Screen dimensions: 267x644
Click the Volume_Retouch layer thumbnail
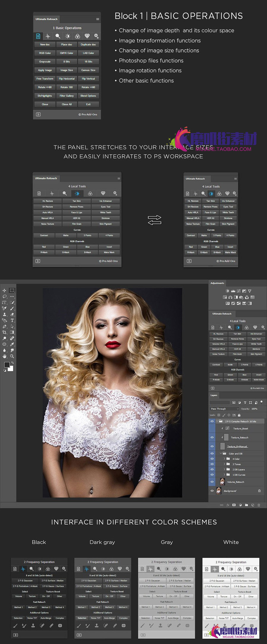pos(222,481)
